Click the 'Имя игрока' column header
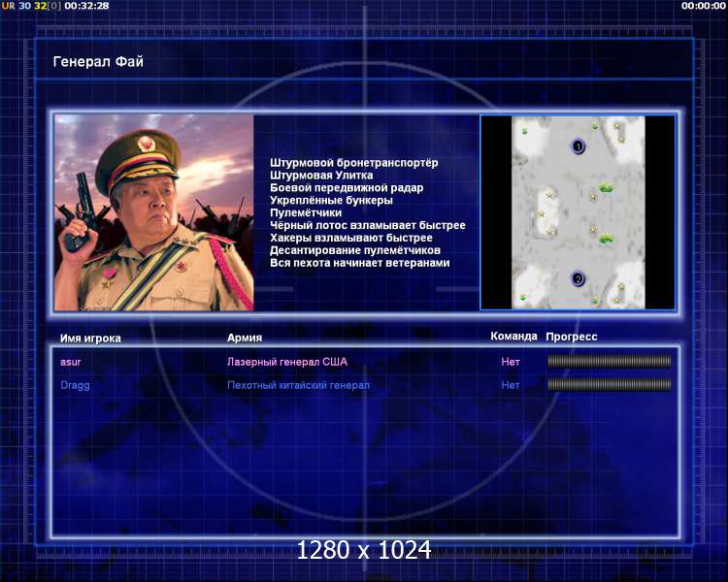This screenshot has height=582, width=728. coord(90,339)
